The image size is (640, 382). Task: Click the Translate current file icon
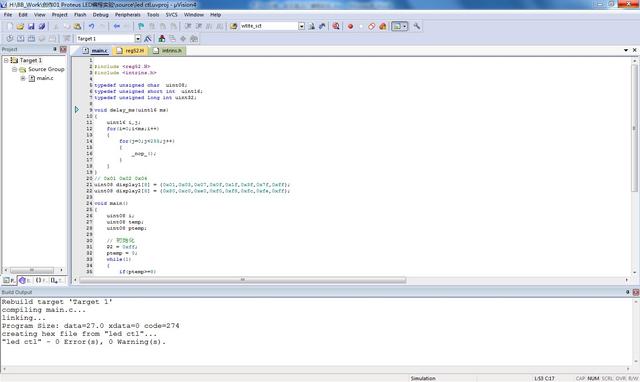point(9,39)
